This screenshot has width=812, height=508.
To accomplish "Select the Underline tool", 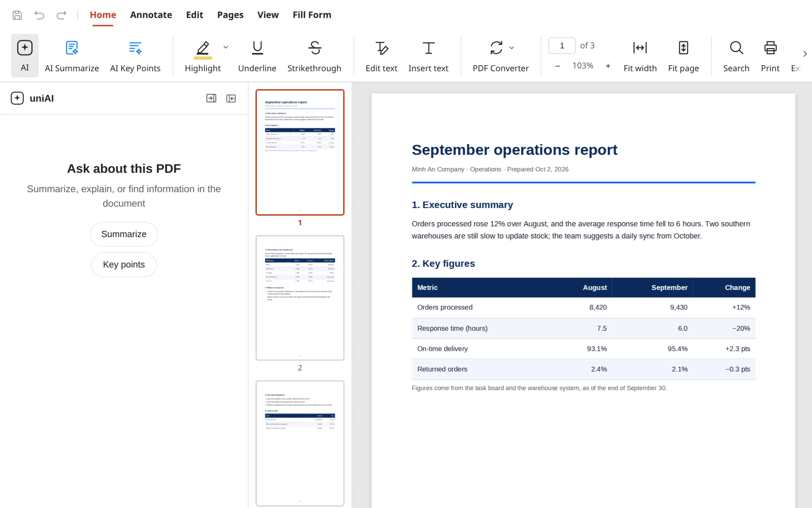I will [257, 56].
